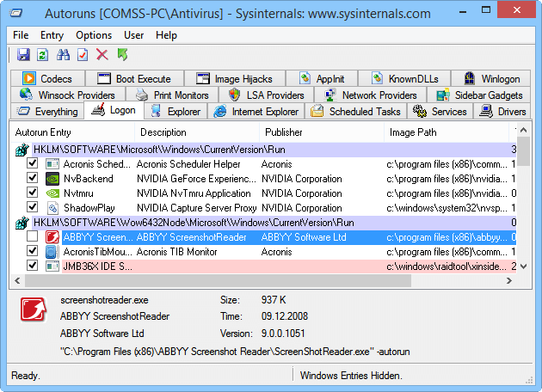Click the Nvtmru entry icon
542x392 pixels.
tap(52, 193)
